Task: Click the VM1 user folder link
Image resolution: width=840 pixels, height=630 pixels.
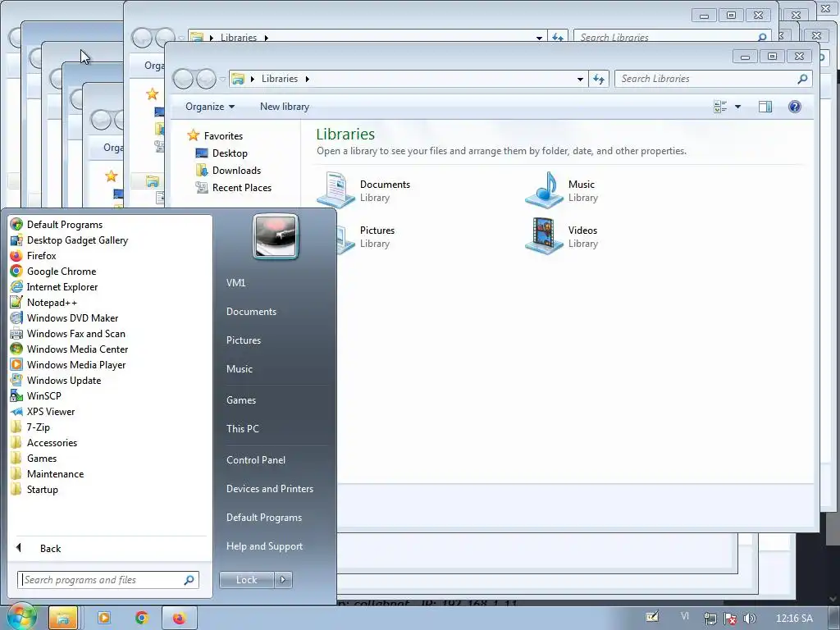Action: tap(235, 283)
